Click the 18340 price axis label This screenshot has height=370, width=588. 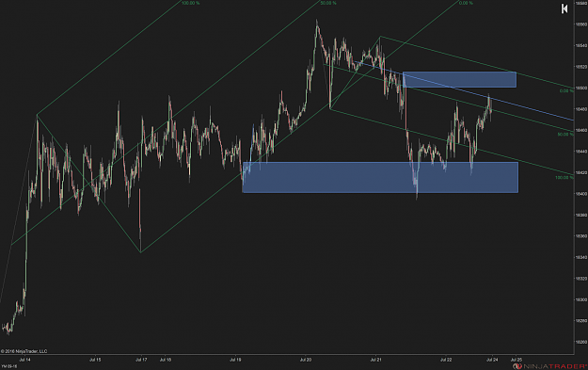[x=581, y=257]
